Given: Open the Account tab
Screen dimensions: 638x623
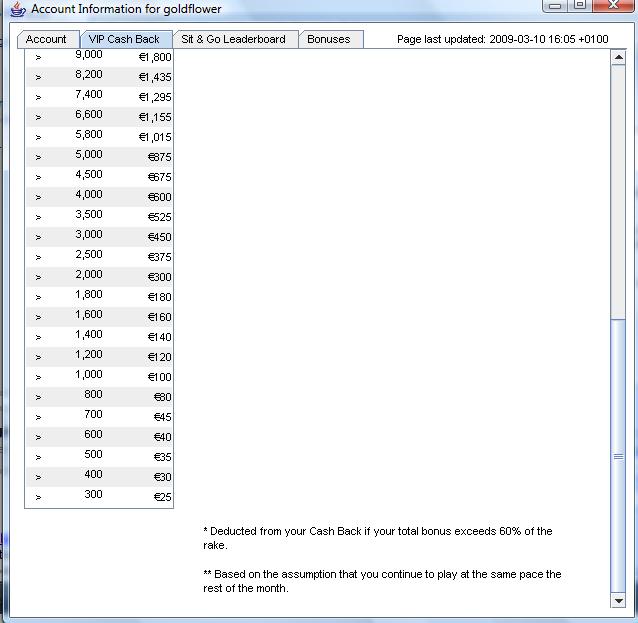Looking at the screenshot, I should click(x=48, y=39).
